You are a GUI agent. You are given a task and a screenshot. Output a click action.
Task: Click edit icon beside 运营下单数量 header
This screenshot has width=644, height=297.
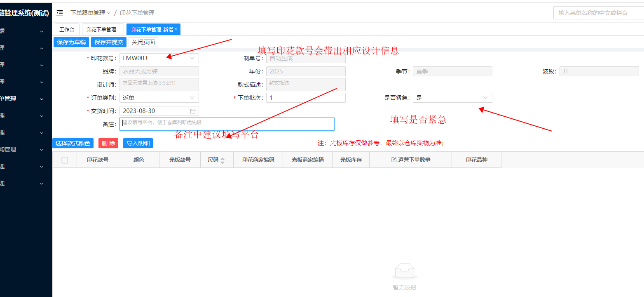click(393, 160)
